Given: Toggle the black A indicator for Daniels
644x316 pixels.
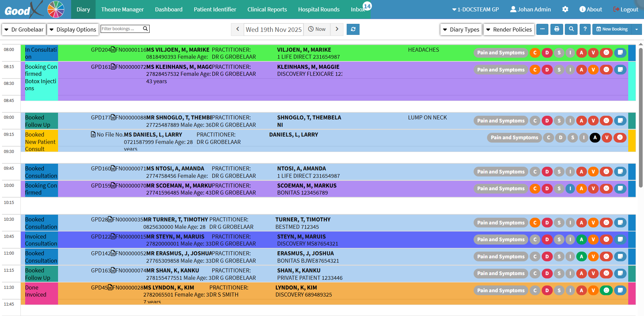Looking at the screenshot, I should tap(595, 138).
